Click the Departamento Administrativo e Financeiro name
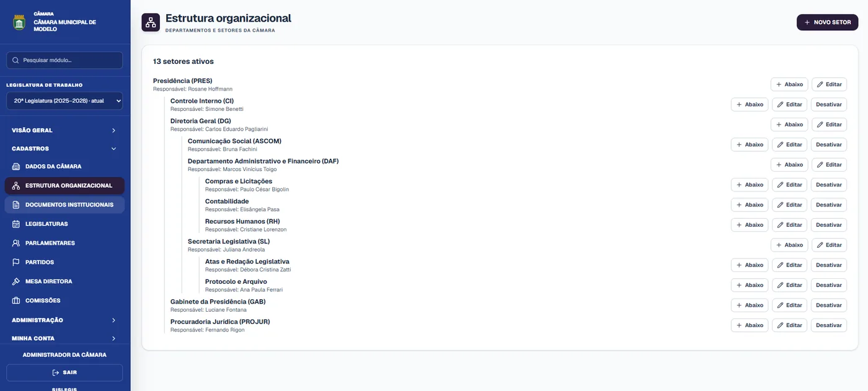 [x=263, y=161]
